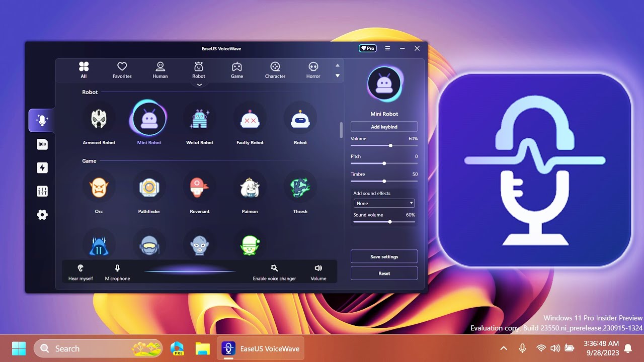Click the Sound volume slider handle

click(x=389, y=222)
